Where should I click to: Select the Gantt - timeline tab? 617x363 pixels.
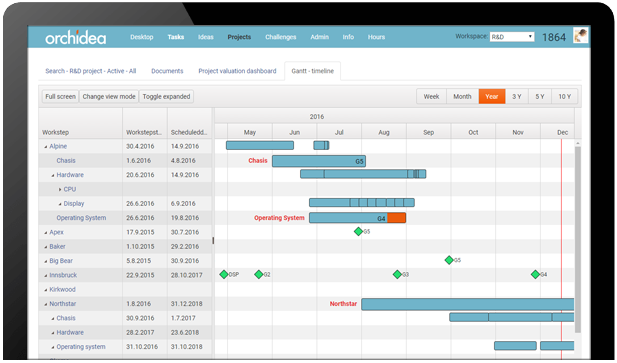[x=312, y=71]
